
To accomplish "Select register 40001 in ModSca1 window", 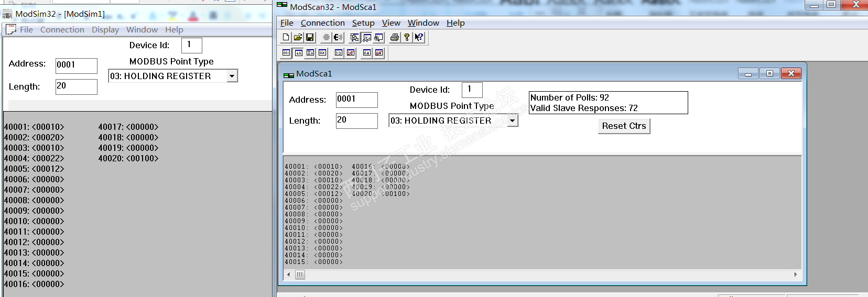I will click(x=313, y=167).
